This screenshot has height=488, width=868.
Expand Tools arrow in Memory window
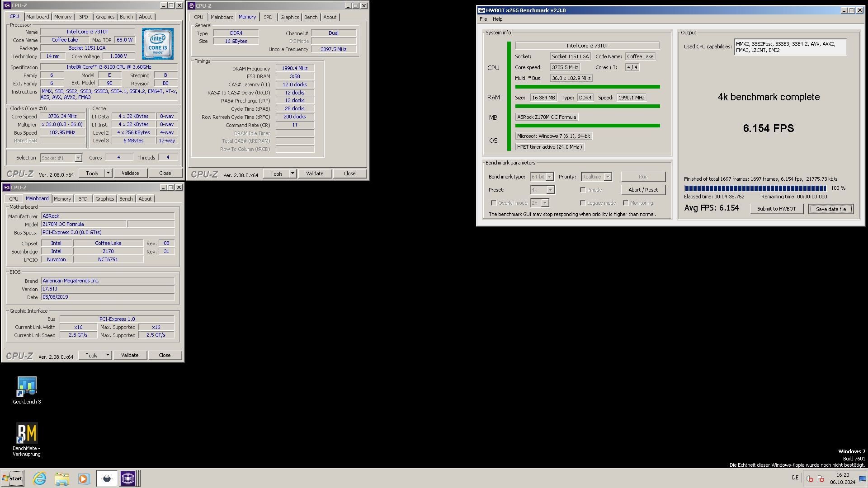click(x=292, y=174)
